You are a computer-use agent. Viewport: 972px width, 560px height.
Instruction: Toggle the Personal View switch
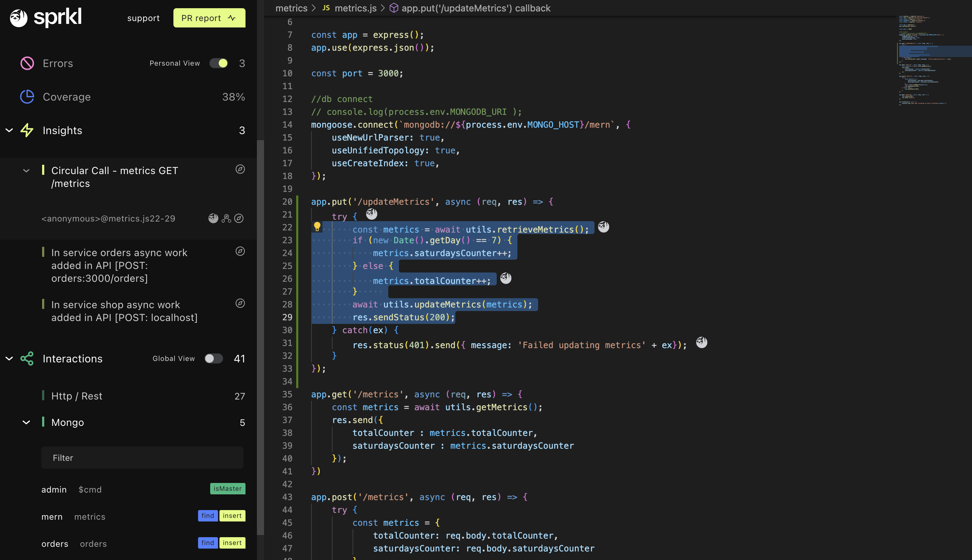coord(219,63)
